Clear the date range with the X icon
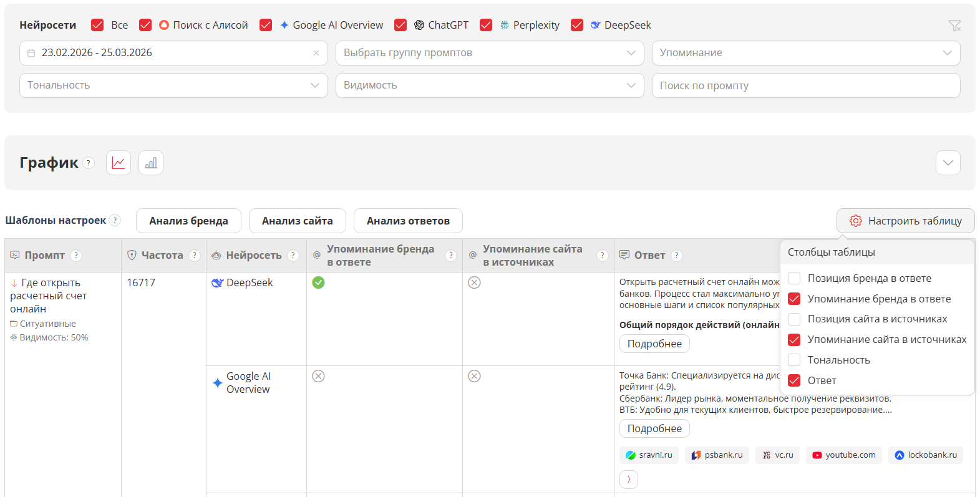 [x=316, y=53]
